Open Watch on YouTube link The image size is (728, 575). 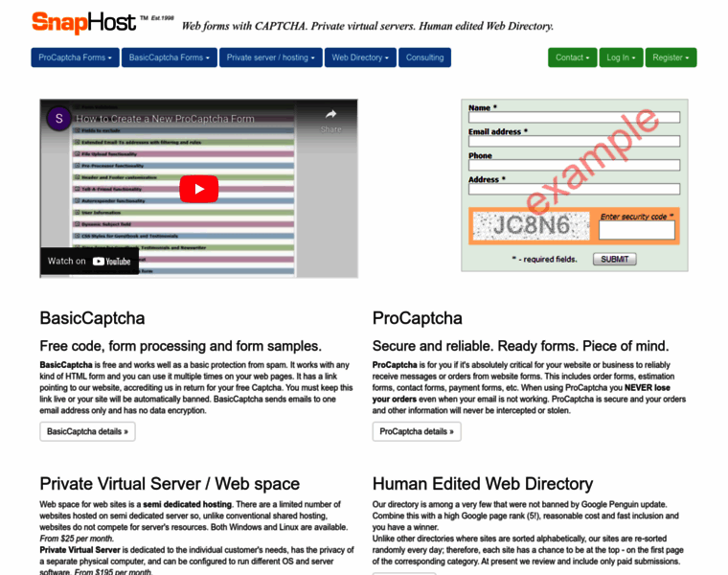pyautogui.click(x=89, y=261)
